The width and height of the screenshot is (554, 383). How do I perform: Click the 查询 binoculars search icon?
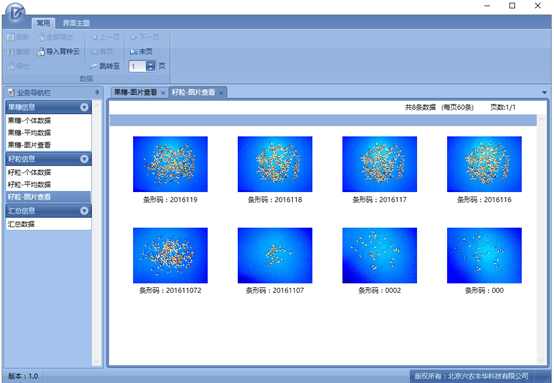click(11, 52)
